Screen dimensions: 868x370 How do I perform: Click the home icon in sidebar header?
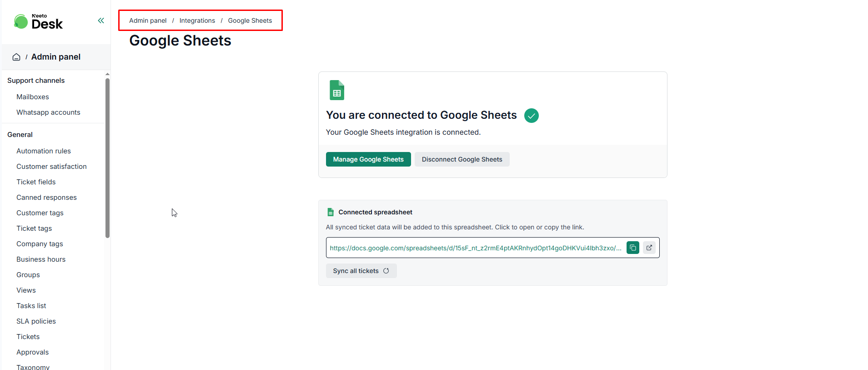pos(16,57)
